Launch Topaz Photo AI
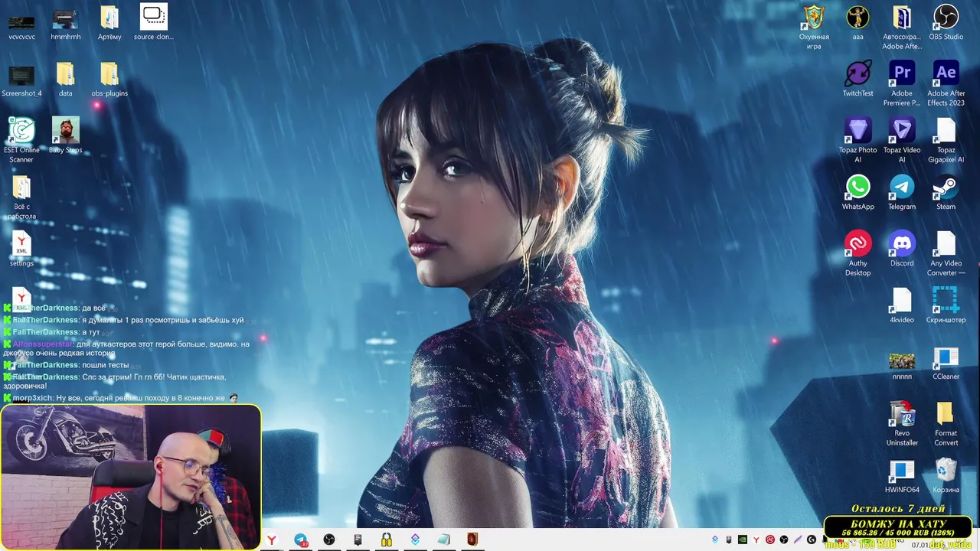 (x=857, y=140)
